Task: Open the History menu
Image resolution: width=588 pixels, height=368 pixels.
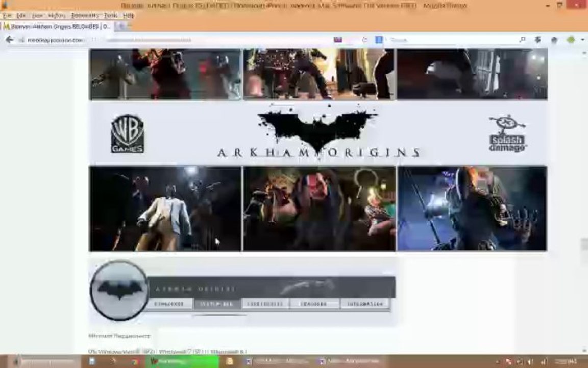Action: (57, 16)
